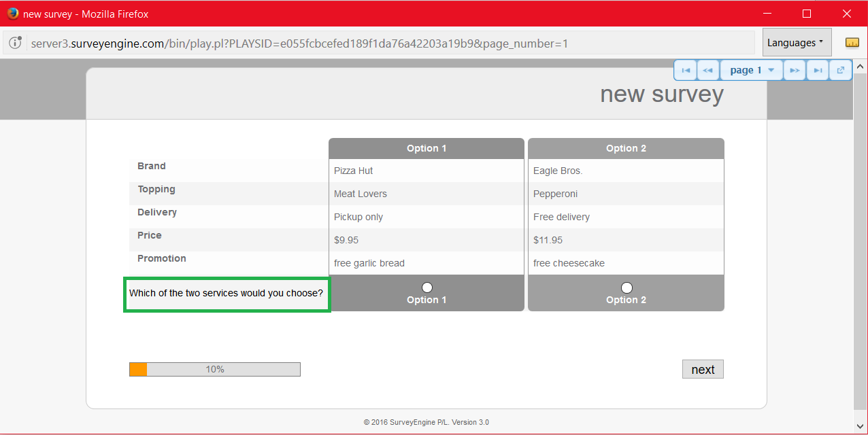This screenshot has width=868, height=435.
Task: Jump to the first survey page
Action: click(x=686, y=70)
